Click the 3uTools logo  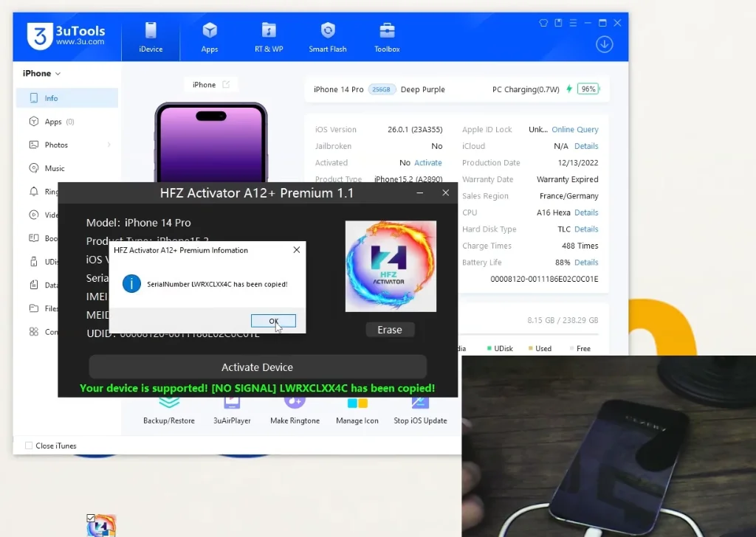tap(66, 36)
